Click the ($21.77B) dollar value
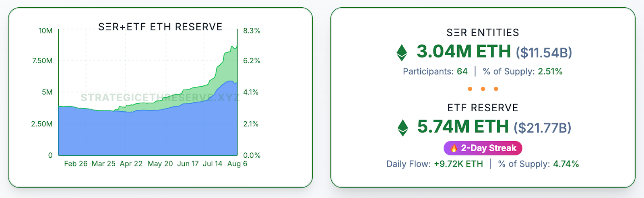Screen dimensions: 644x198 coord(542,128)
